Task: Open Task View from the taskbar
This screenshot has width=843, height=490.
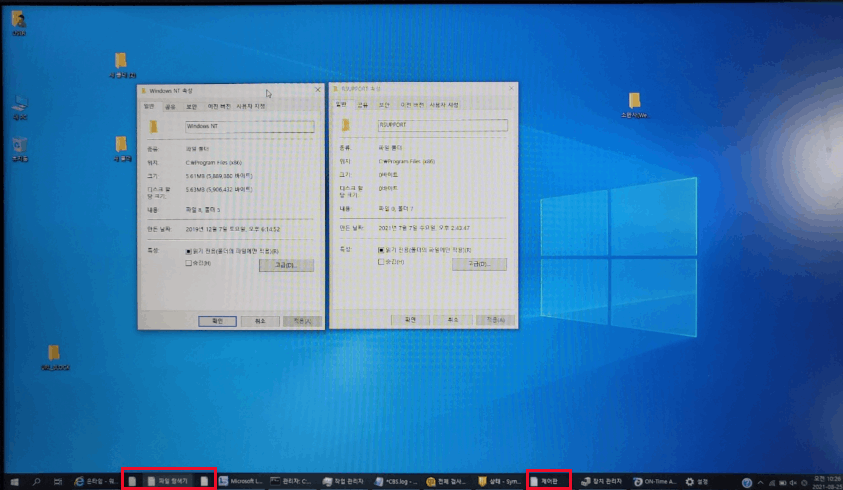Action: [58, 481]
